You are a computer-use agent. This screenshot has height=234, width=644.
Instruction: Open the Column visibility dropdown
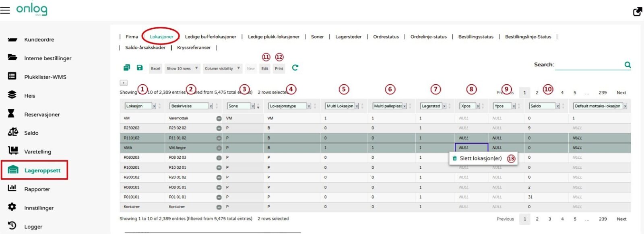coord(222,68)
